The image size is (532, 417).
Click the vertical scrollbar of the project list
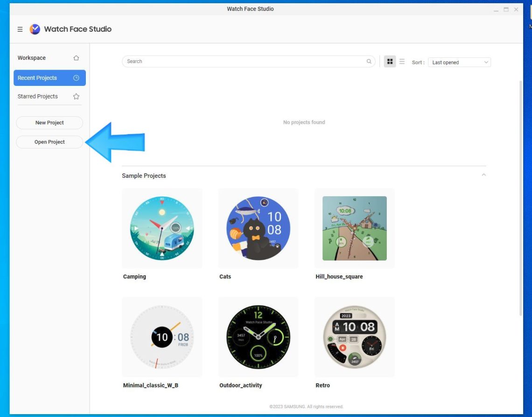click(x=521, y=198)
